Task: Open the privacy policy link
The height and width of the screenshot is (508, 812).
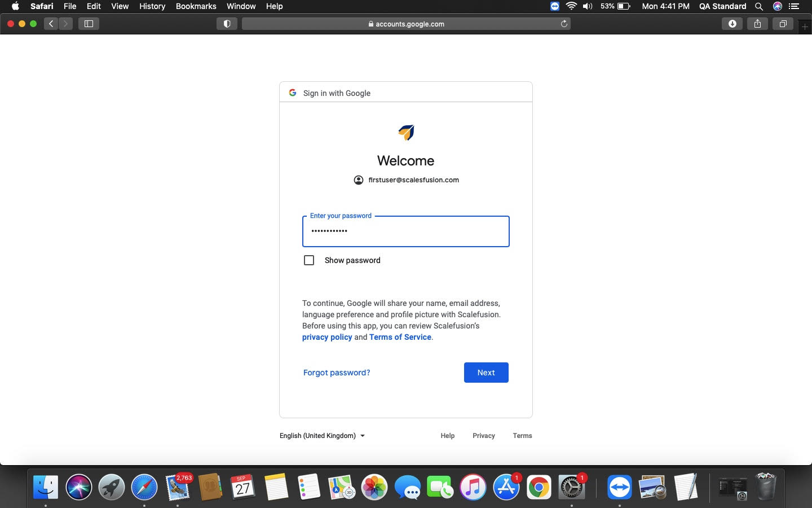Action: [x=327, y=337]
